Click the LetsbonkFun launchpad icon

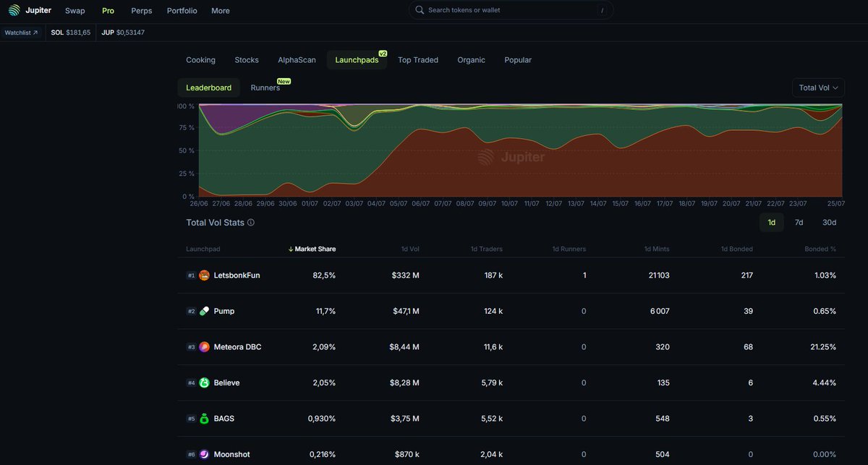204,276
